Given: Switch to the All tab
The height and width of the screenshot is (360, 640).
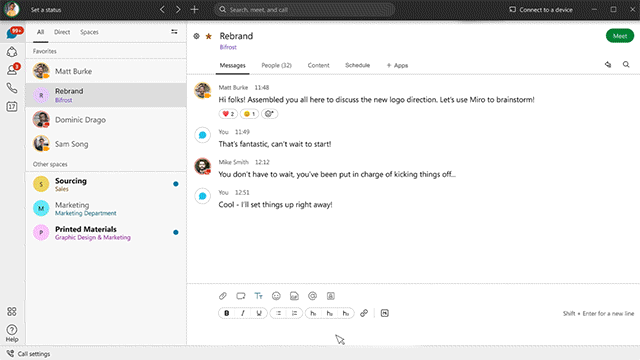Looking at the screenshot, I should tap(40, 32).
